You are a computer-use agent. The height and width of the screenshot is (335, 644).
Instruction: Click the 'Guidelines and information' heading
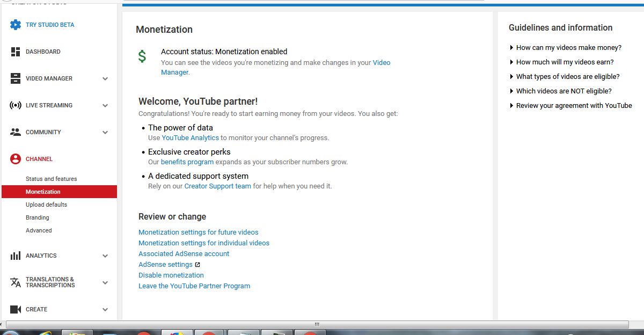pyautogui.click(x=560, y=28)
